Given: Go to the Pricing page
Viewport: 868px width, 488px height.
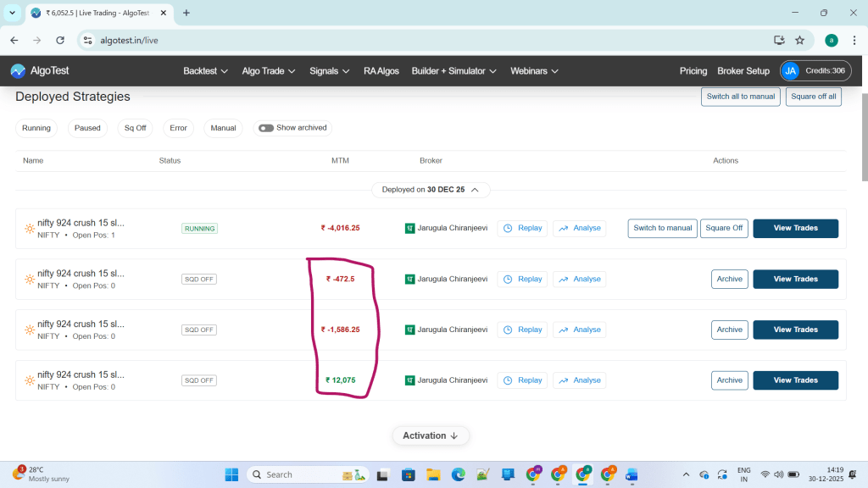Looking at the screenshot, I should pos(693,71).
